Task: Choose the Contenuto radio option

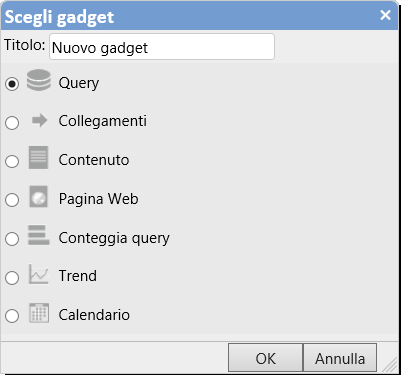Action: [12, 161]
